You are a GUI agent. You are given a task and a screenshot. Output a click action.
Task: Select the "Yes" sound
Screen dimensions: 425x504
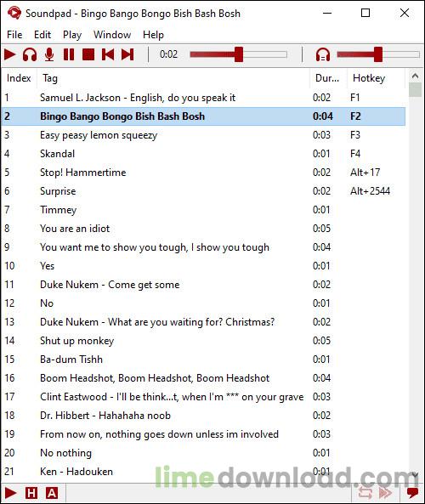pyautogui.click(x=203, y=266)
